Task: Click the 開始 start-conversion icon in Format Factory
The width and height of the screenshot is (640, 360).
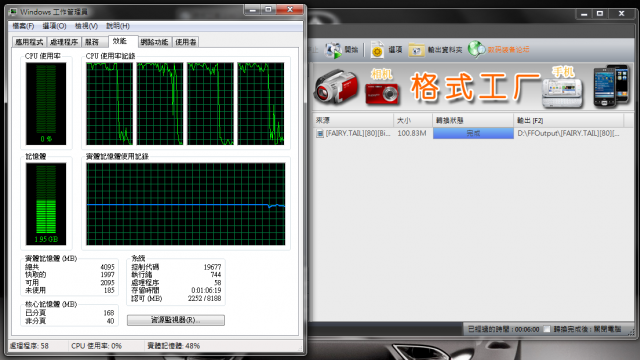Action: pos(333,50)
